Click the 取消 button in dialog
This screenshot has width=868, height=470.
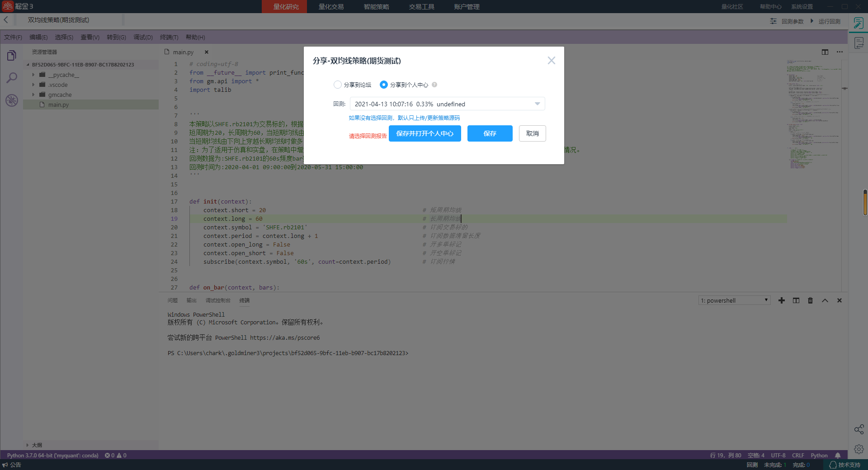point(532,133)
